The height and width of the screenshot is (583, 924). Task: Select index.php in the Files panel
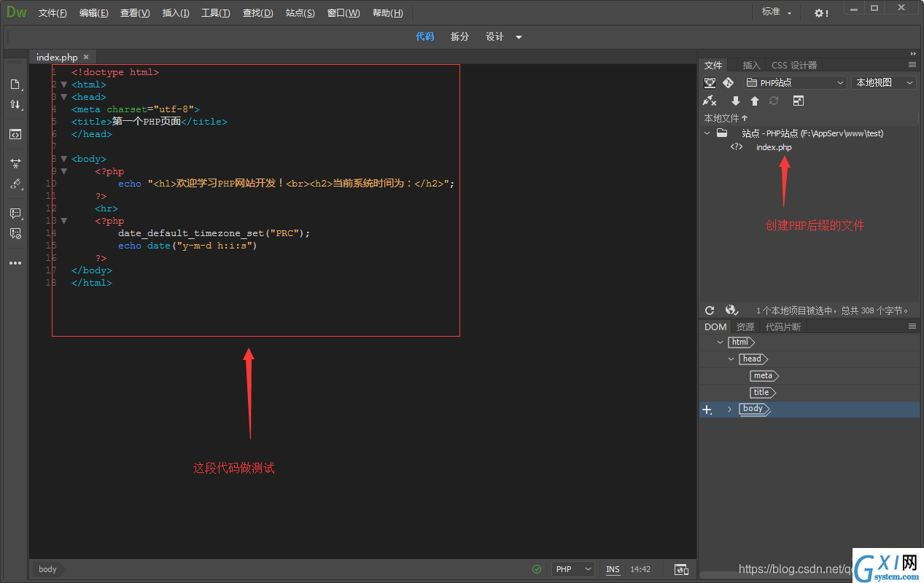(x=774, y=147)
